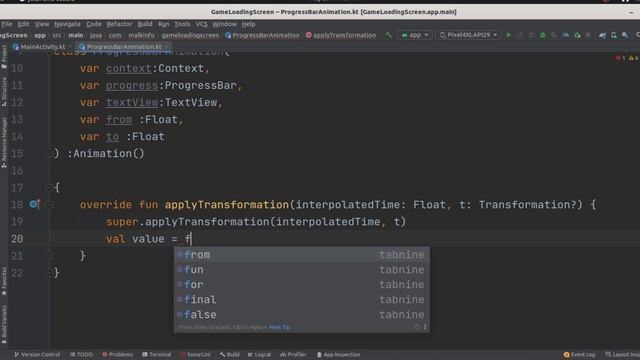Viewport: 640px width, 360px height.
Task: Open the Window menu
Action: (x=224, y=24)
